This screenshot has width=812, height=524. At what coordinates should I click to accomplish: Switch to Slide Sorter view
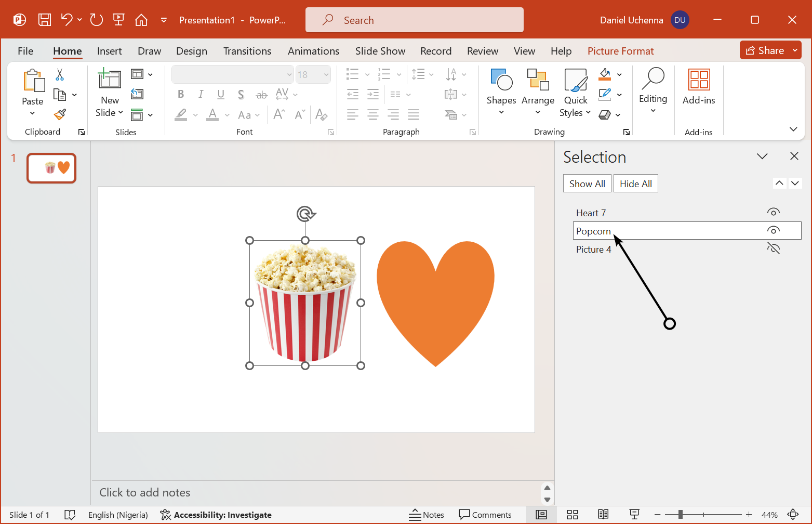pos(572,515)
